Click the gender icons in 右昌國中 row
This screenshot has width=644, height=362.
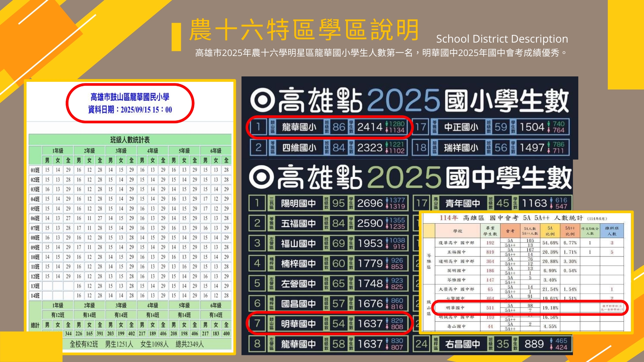[x=551, y=344]
